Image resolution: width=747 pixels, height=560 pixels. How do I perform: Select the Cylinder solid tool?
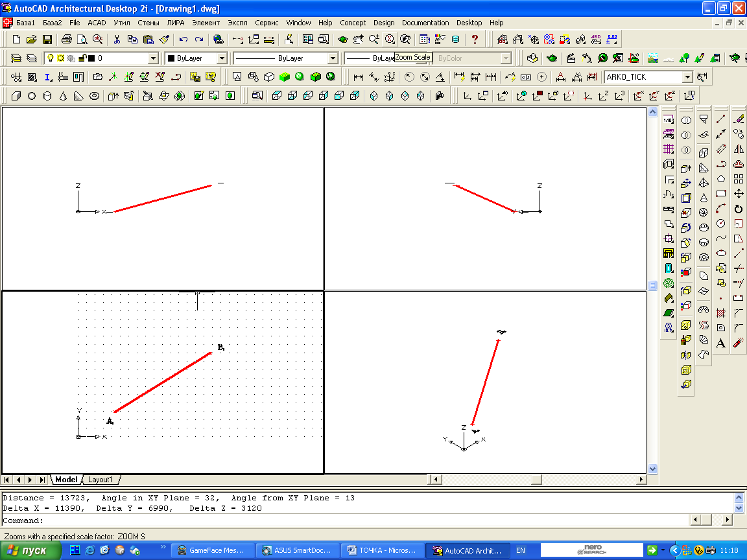[x=47, y=96]
